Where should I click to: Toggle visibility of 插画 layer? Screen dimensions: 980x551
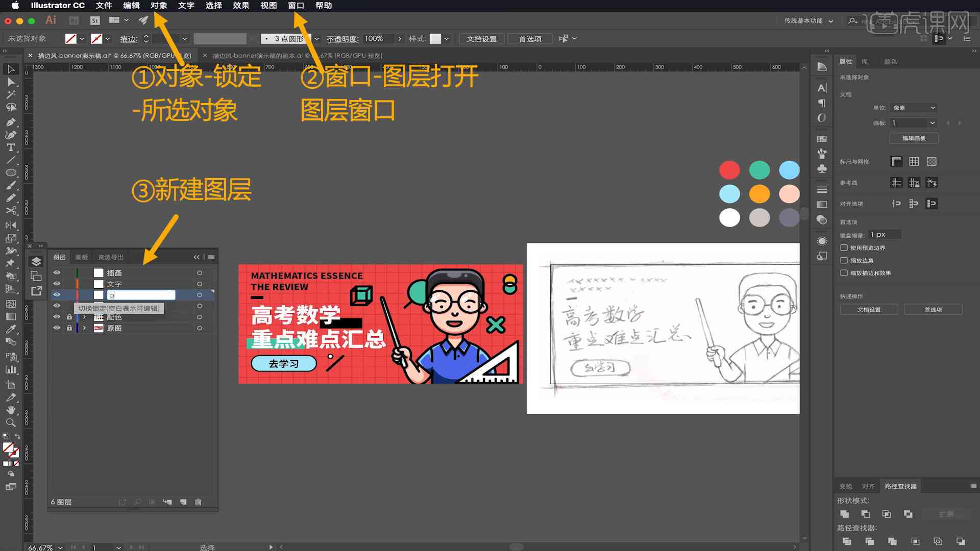(x=57, y=272)
